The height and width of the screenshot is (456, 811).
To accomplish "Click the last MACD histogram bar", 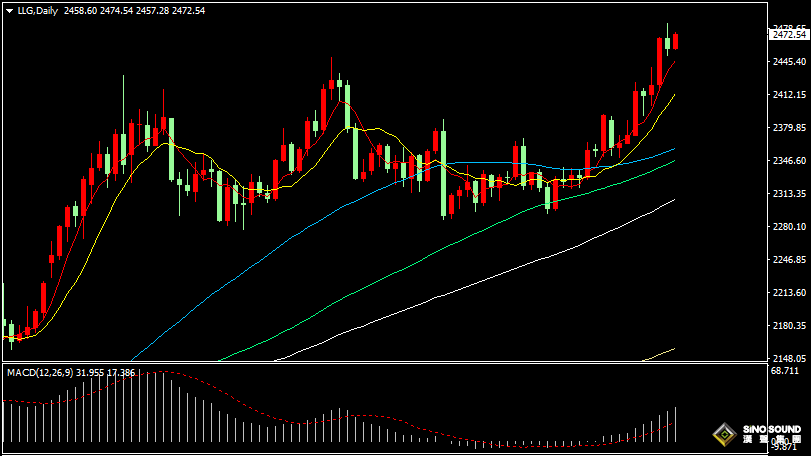I will [676, 425].
